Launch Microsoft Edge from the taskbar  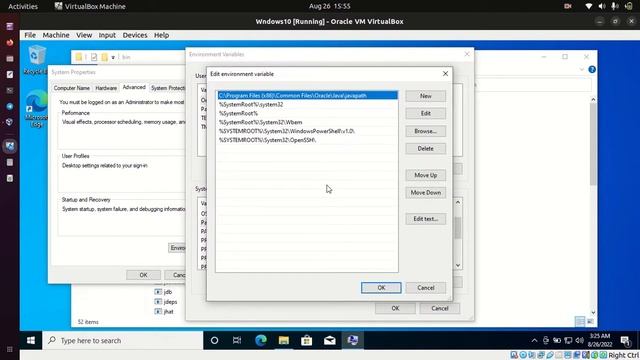pos(261,340)
